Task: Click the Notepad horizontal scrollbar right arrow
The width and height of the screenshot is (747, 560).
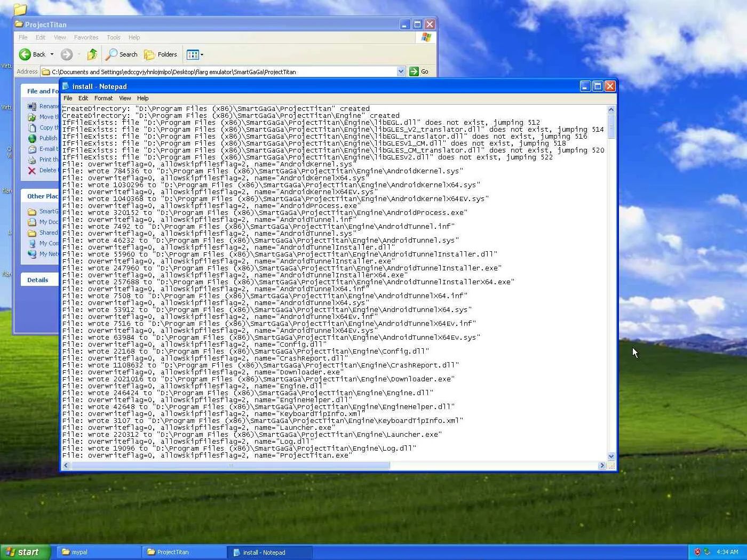Action: coord(602,466)
